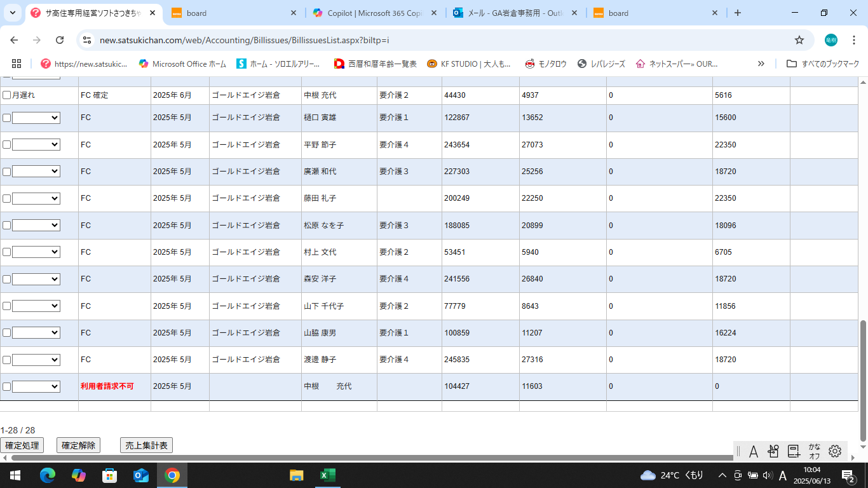The image size is (868, 488).
Task: Switch to the Copilot Microsoft 365 tab
Action: (375, 13)
